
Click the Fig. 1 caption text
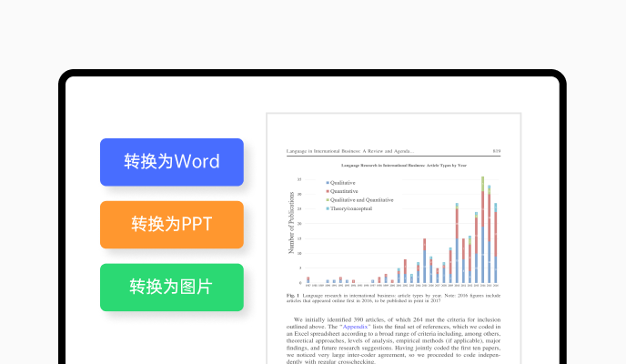tap(393, 298)
